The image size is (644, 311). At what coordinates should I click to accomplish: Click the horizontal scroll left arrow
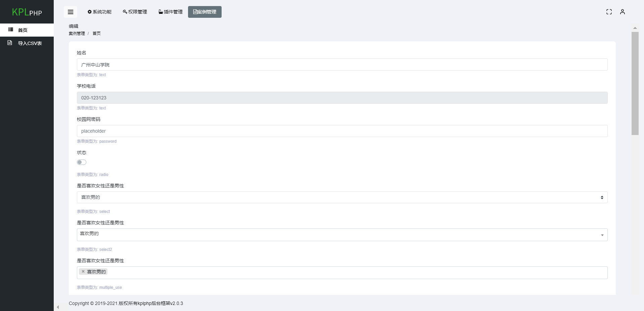[x=58, y=307]
